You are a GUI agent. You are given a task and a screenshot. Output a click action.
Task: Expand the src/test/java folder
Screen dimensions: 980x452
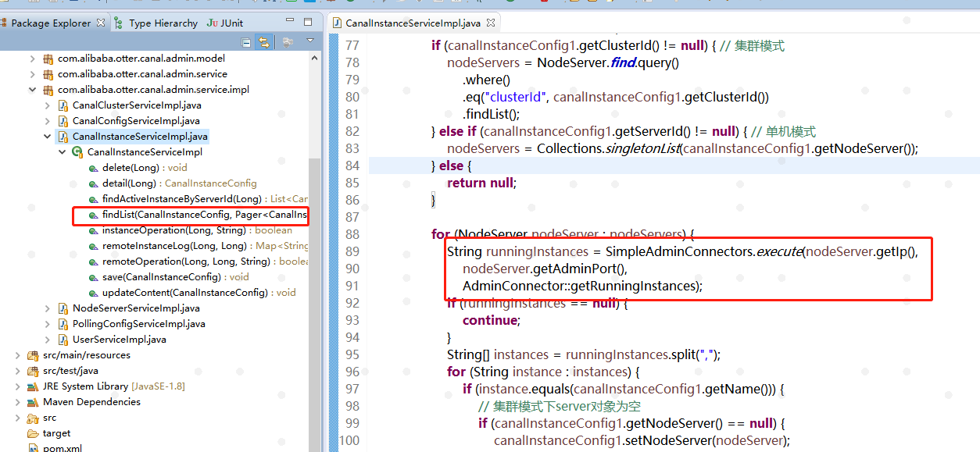(17, 371)
